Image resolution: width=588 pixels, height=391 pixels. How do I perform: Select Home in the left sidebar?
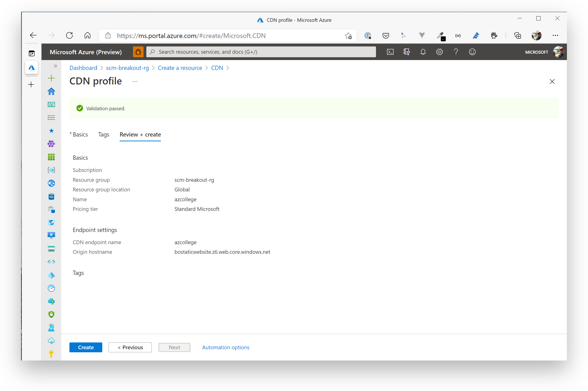51,91
